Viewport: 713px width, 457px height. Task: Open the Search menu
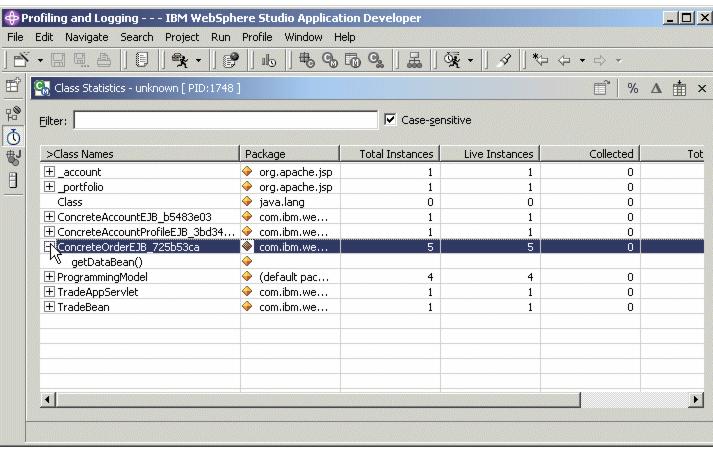136,37
